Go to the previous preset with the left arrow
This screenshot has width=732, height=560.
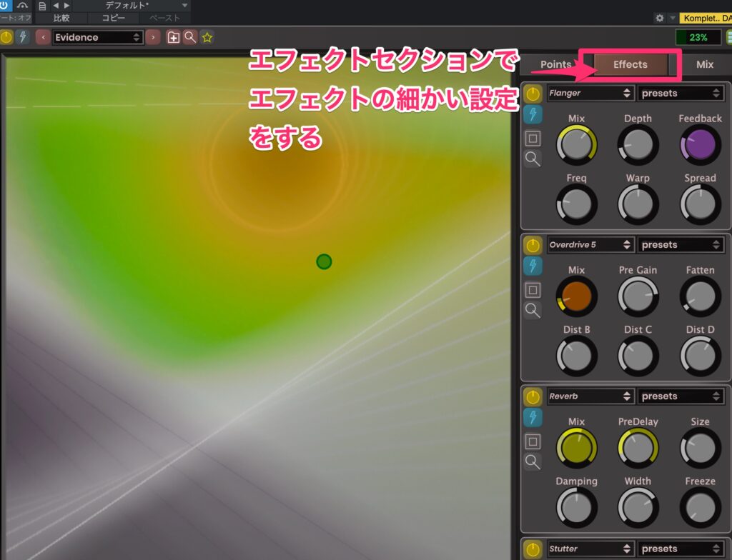[43, 37]
